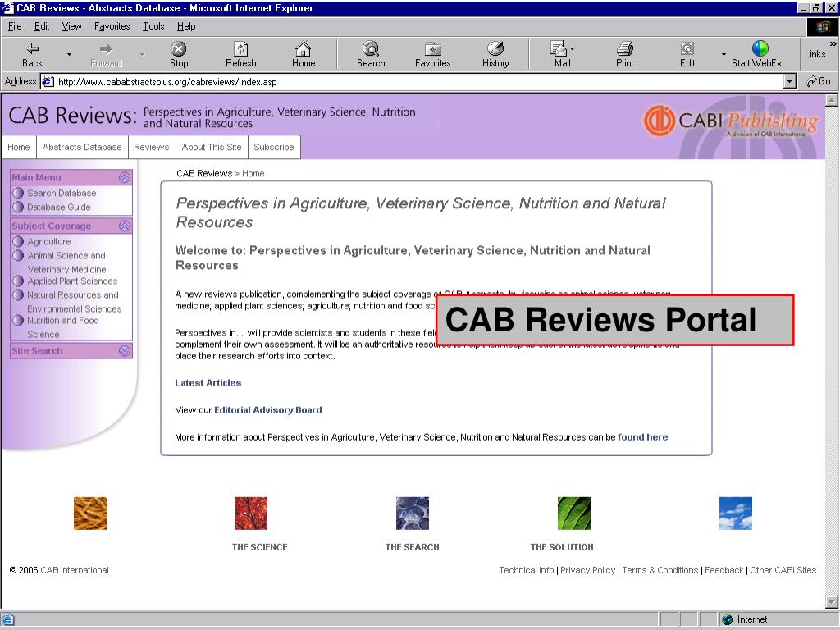Click the green leaf thumbnail above THE SOLUTION

(x=573, y=514)
